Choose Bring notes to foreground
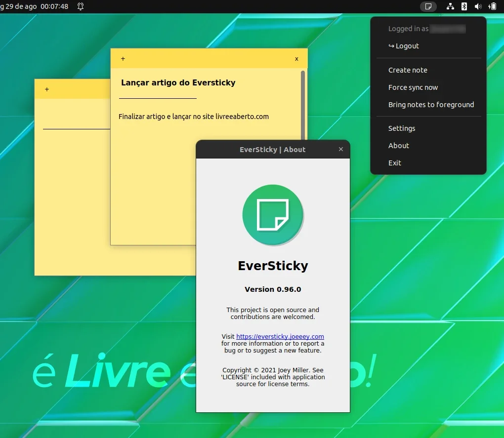 tap(431, 105)
